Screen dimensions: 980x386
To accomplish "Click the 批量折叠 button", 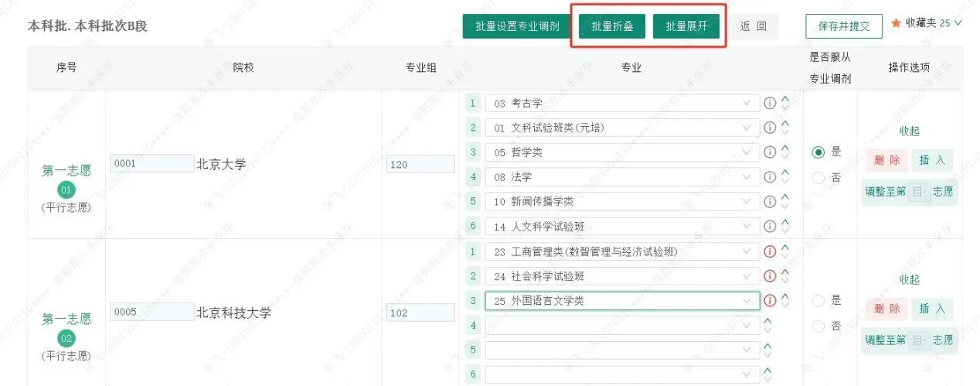I will pos(612,26).
